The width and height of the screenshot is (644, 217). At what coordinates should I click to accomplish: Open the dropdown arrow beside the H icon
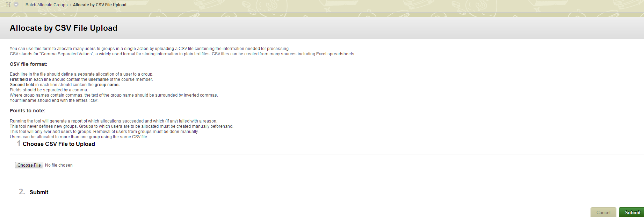[x=16, y=5]
